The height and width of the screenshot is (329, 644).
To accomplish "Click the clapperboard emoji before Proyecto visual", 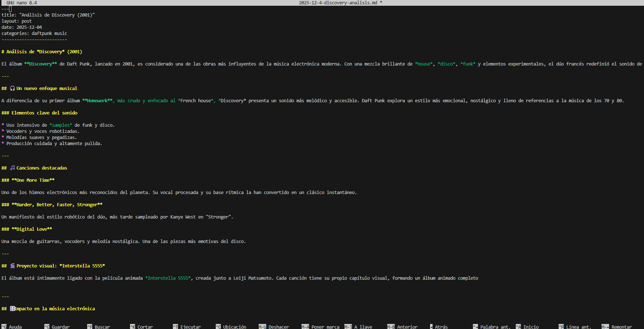I will pos(13,266).
